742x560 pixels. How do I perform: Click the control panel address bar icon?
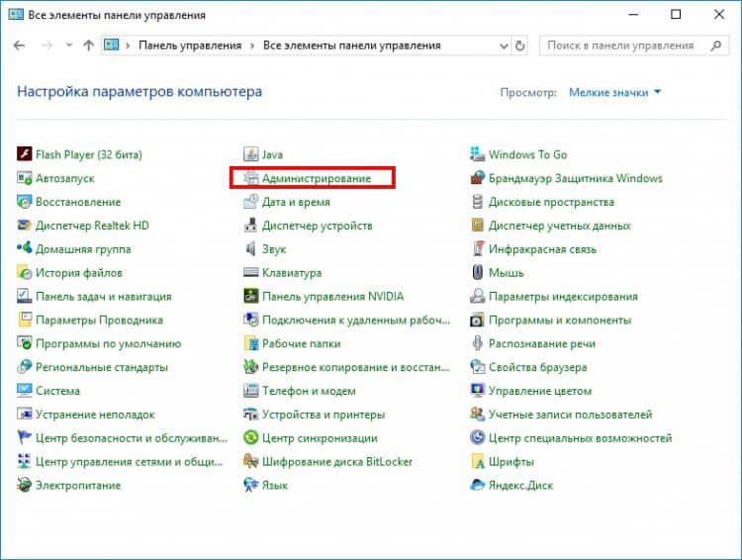(x=112, y=45)
